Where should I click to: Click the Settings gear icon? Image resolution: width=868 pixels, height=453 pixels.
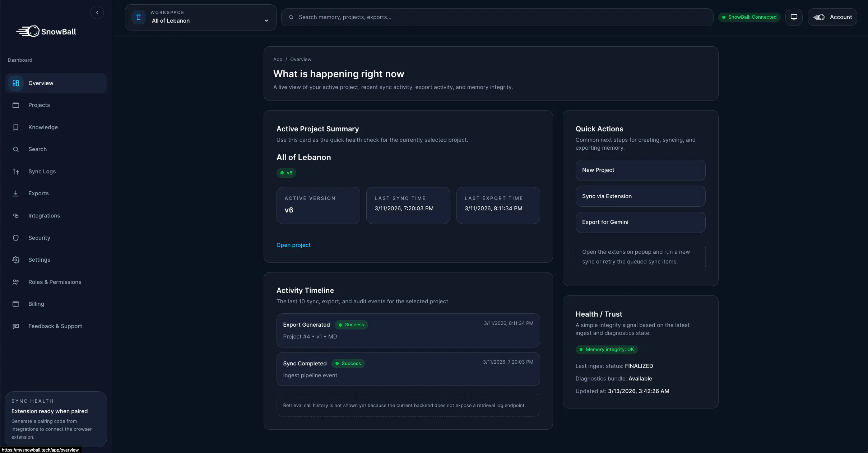[16, 260]
